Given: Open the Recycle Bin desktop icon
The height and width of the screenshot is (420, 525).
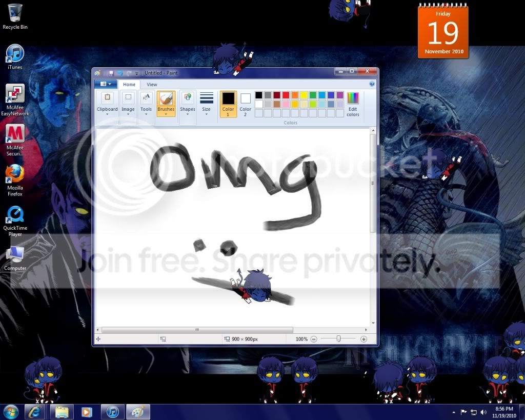Looking at the screenshot, I should pos(15,16).
